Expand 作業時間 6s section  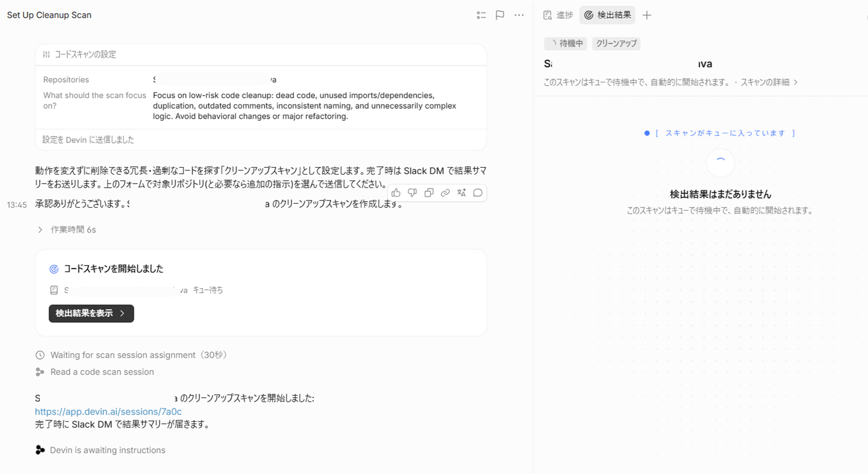pyautogui.click(x=67, y=230)
